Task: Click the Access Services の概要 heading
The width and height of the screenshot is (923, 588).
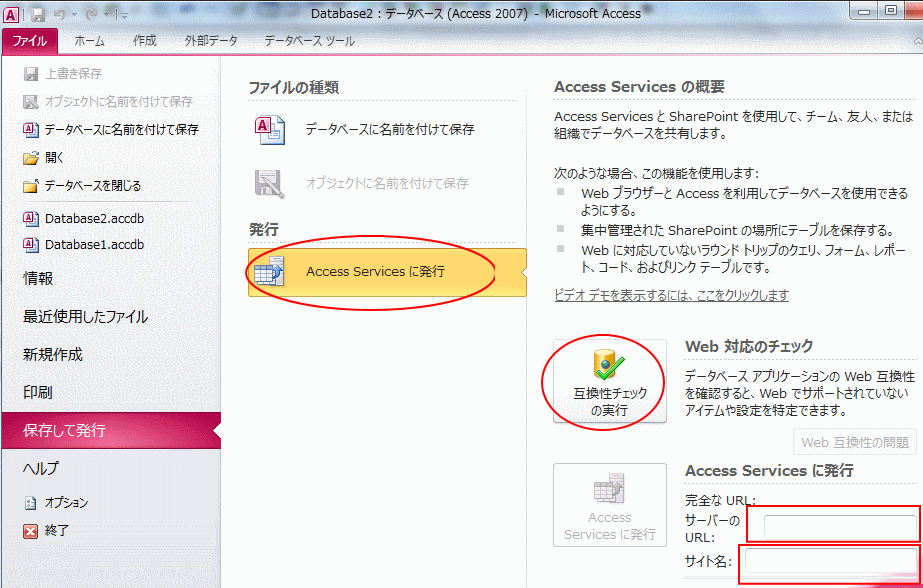Action: coord(639,87)
